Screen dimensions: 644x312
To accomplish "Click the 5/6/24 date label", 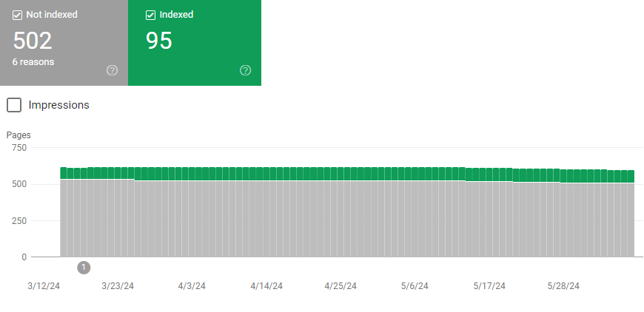I will pyautogui.click(x=415, y=286).
